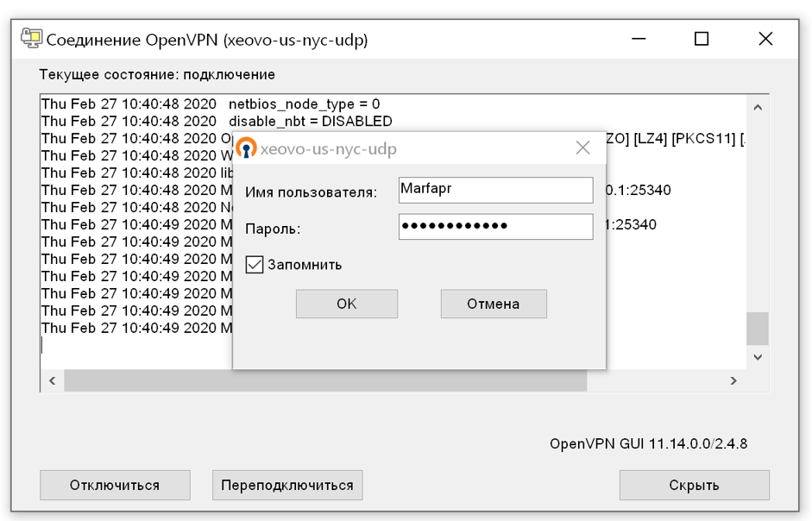This screenshot has height=521, width=812.
Task: Click the disable_nbt = DISABLED log line
Action: pos(217,121)
